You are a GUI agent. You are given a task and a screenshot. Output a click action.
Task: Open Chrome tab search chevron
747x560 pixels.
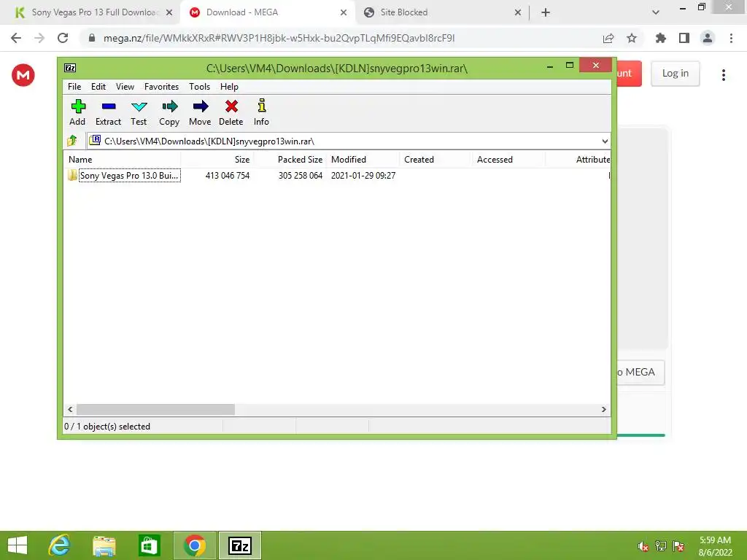[656, 12]
